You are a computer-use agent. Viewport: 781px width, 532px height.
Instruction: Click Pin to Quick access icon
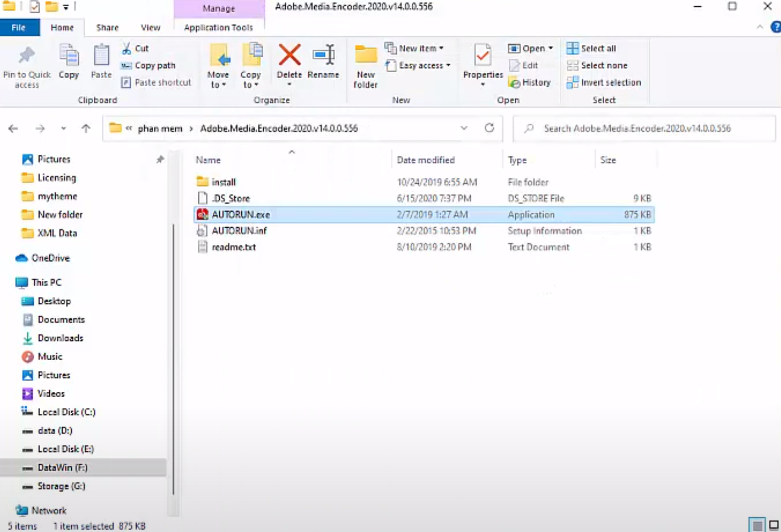(26, 55)
